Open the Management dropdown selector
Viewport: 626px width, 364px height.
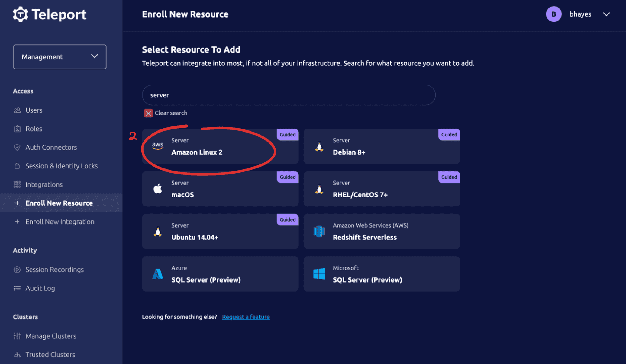(60, 57)
